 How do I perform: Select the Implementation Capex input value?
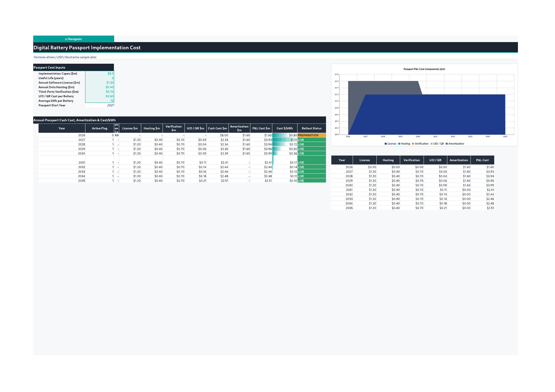pyautogui.click(x=100, y=73)
